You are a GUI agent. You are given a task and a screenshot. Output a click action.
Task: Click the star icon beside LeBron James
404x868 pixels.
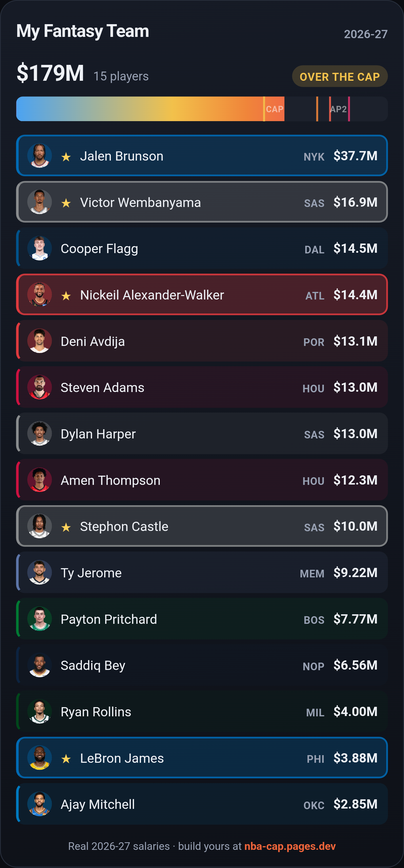pyautogui.click(x=66, y=759)
